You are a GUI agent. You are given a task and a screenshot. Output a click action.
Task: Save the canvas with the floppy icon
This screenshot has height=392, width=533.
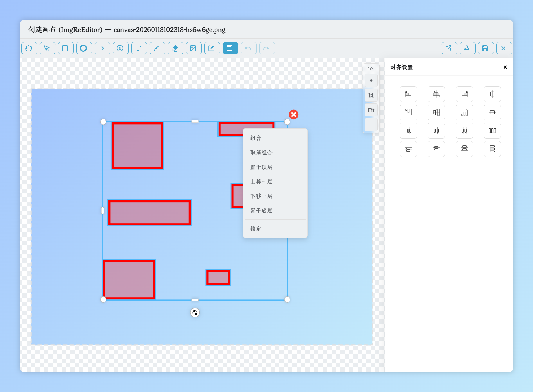(486, 48)
